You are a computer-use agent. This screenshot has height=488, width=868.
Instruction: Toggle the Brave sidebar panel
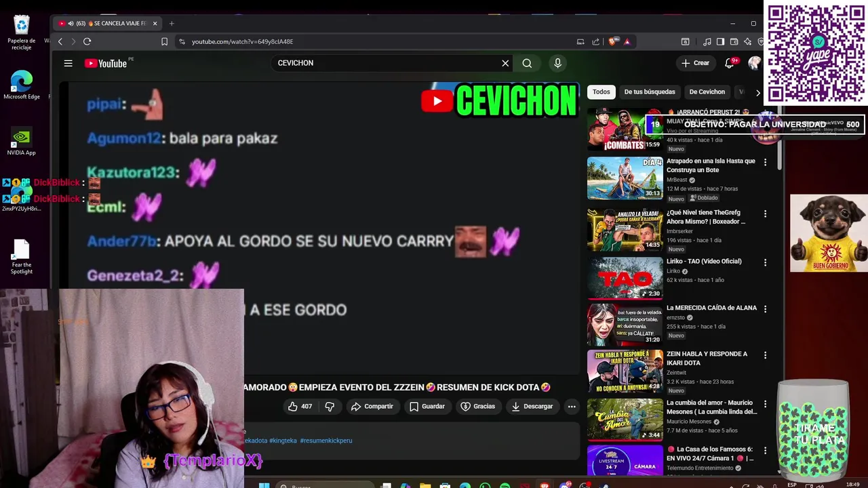point(720,41)
